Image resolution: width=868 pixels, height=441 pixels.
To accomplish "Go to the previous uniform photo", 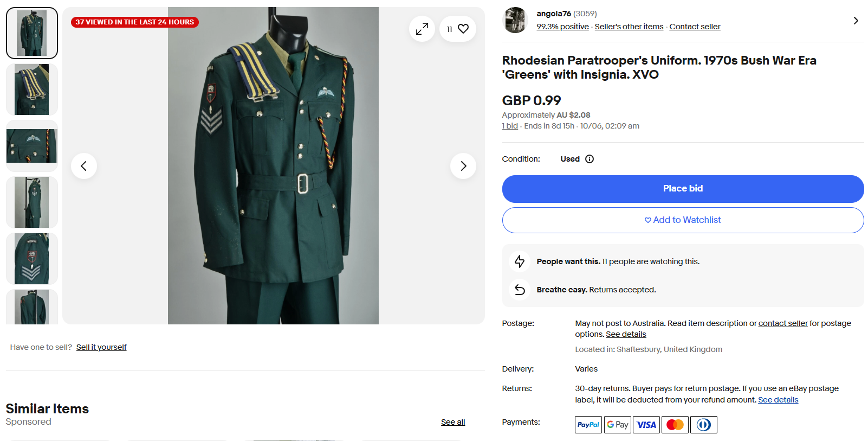I will 84,166.
